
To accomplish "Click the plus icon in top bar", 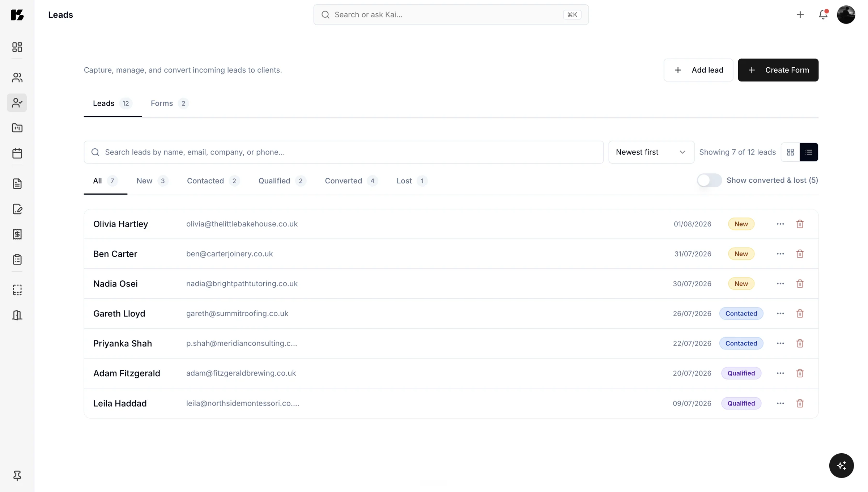I will click(x=800, y=14).
